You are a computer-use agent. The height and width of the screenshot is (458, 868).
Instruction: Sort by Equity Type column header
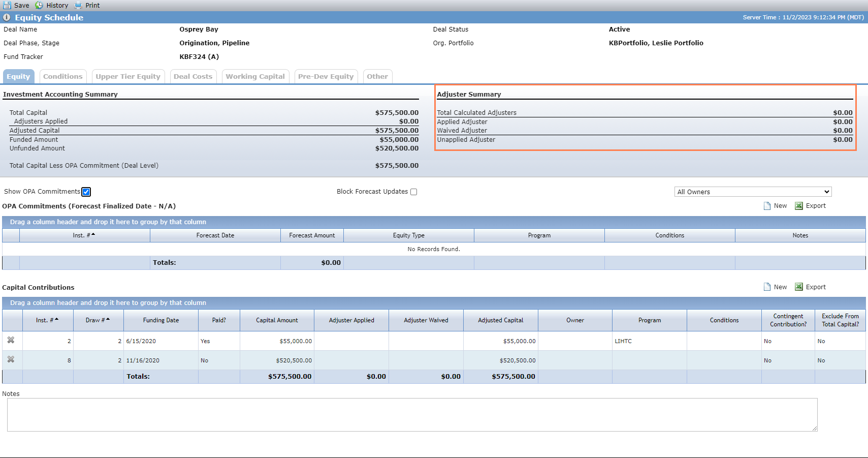click(409, 235)
